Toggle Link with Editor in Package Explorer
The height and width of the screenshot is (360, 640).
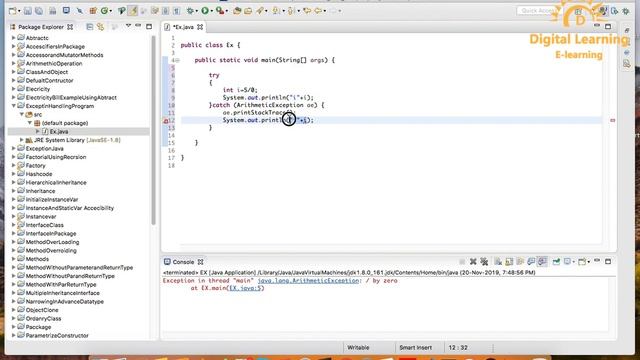tap(100, 27)
